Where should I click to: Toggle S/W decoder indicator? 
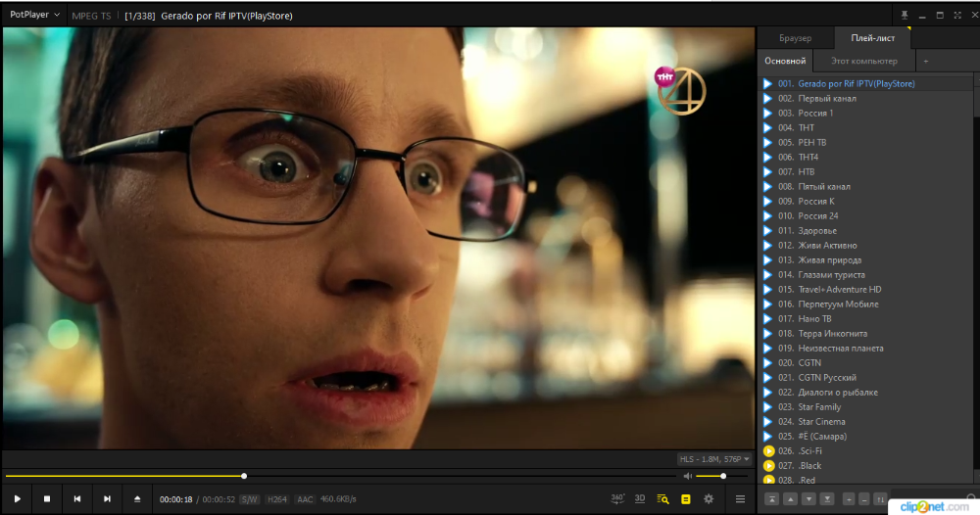click(x=249, y=498)
